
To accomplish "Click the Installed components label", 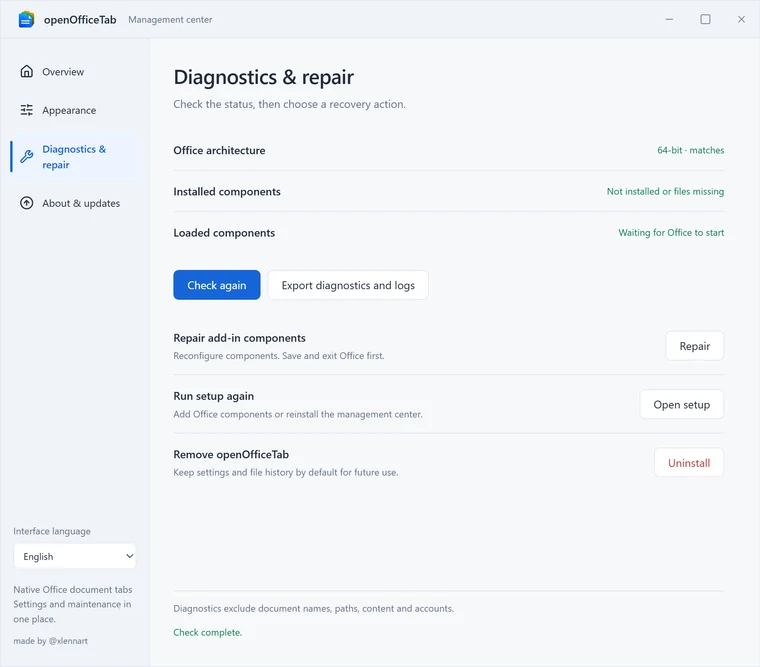I will tap(227, 191).
